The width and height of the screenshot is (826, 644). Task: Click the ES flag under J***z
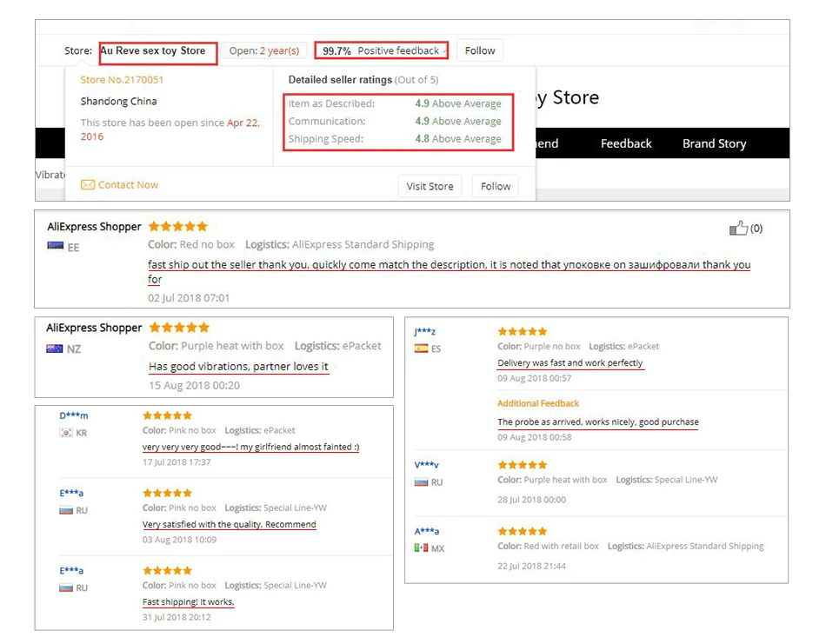click(x=421, y=349)
